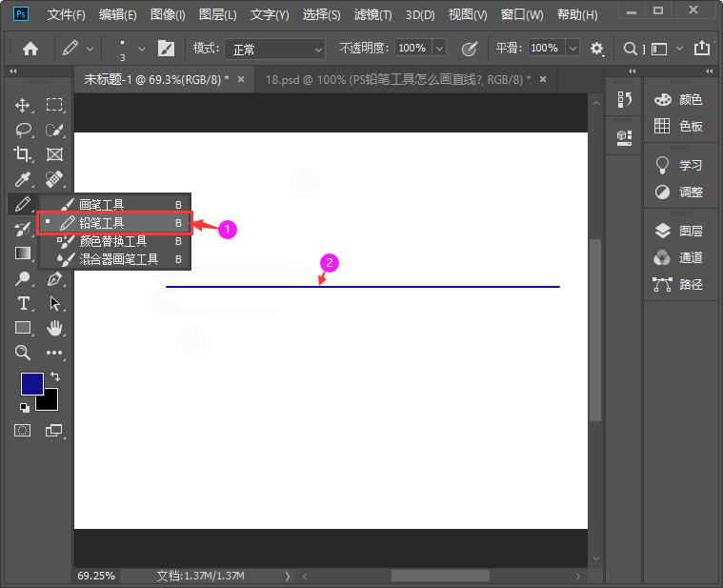Select the Zoom tool in the toolbar

pyautogui.click(x=23, y=353)
